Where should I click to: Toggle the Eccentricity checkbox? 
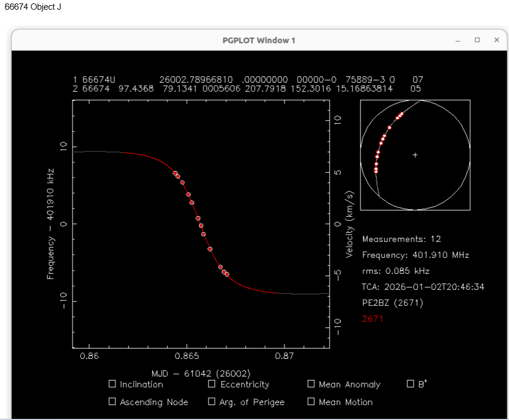[212, 384]
